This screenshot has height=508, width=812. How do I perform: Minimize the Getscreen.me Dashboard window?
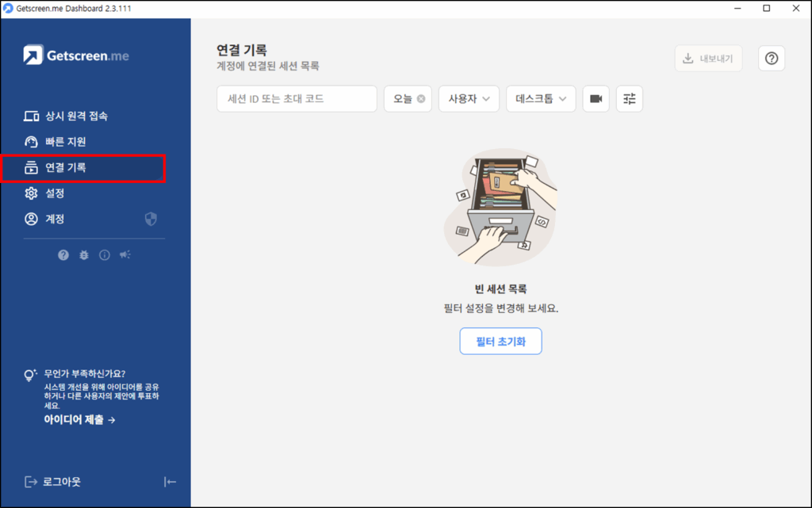pos(737,8)
